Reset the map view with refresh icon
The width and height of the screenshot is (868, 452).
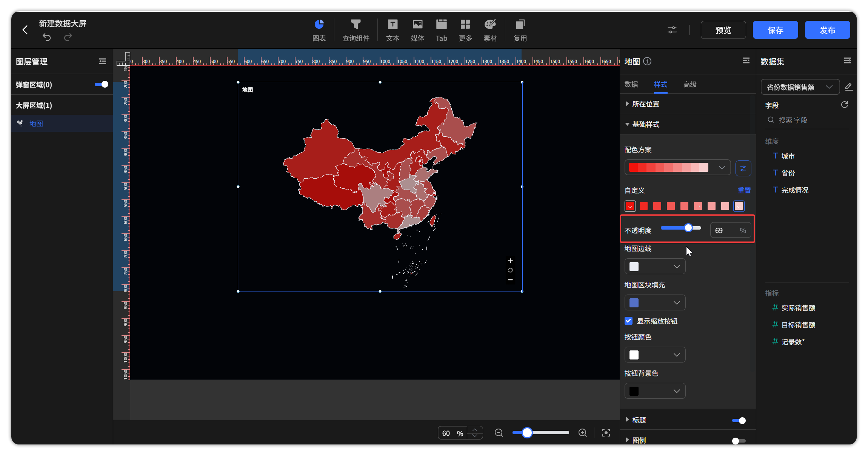510,270
